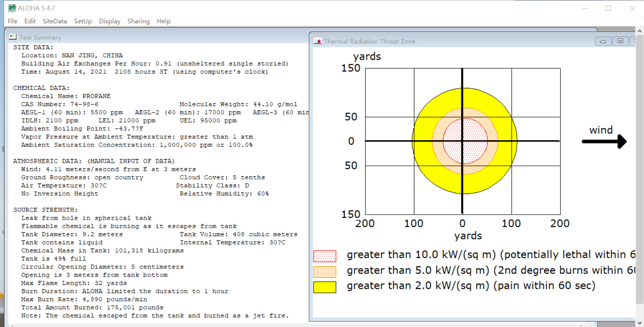Open the Sharing menu

coord(138,21)
